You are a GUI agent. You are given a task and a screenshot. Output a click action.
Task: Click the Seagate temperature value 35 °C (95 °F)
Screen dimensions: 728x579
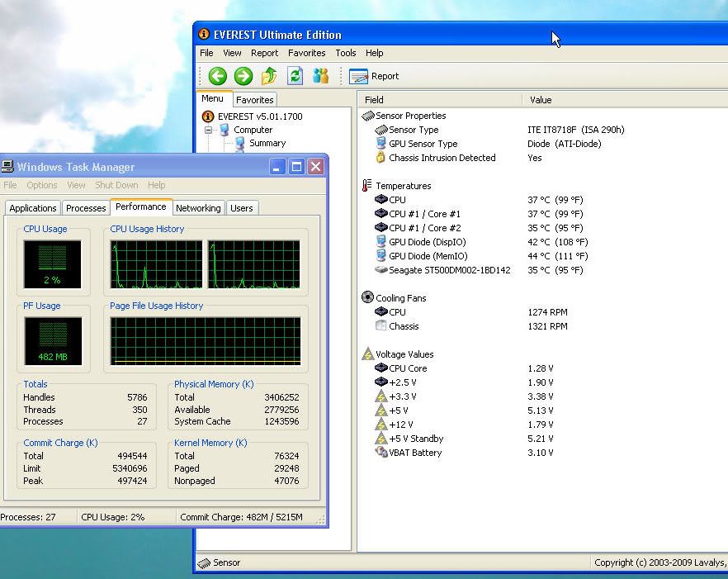(x=555, y=270)
